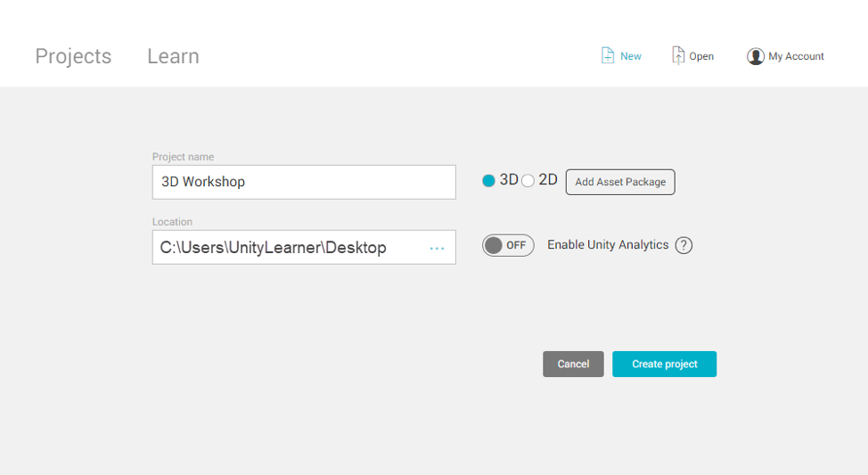Switch to the Learn tab
Viewport: 868px width, 475px height.
pos(173,56)
